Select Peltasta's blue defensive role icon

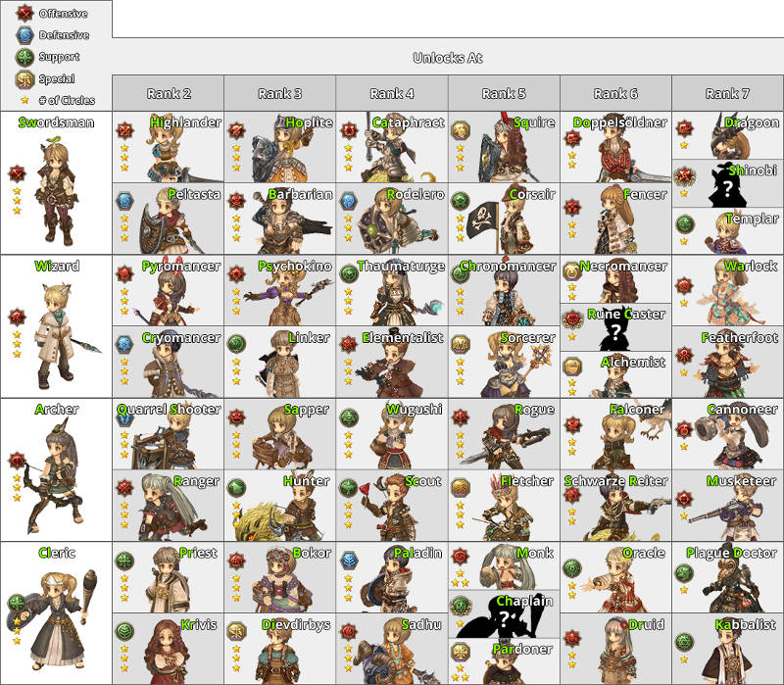pyautogui.click(x=125, y=201)
